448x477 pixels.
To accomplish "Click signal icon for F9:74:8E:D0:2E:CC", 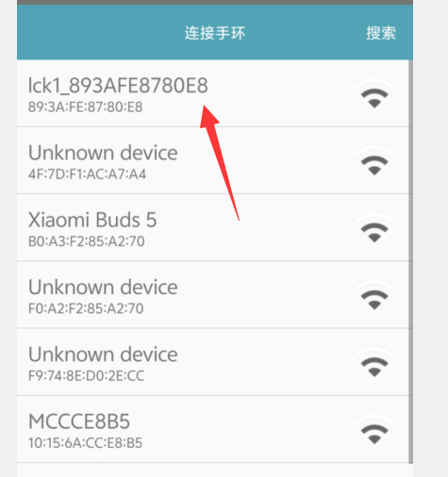I will (x=374, y=363).
